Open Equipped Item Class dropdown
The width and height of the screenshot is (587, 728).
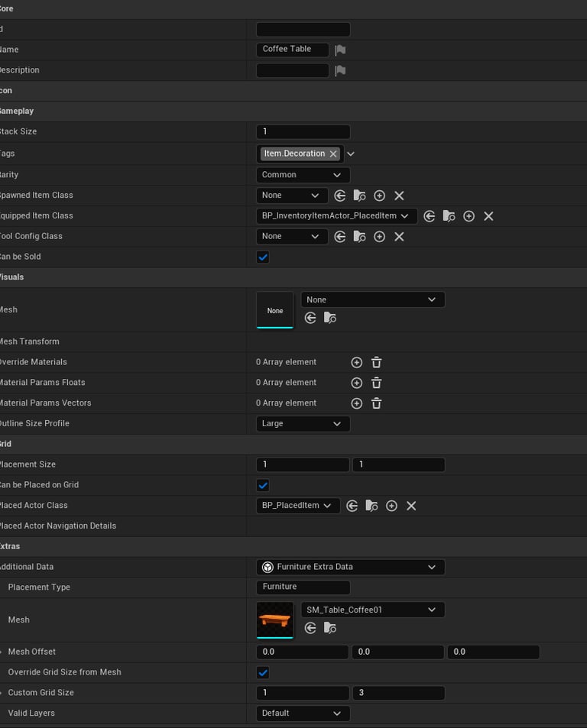pos(336,216)
